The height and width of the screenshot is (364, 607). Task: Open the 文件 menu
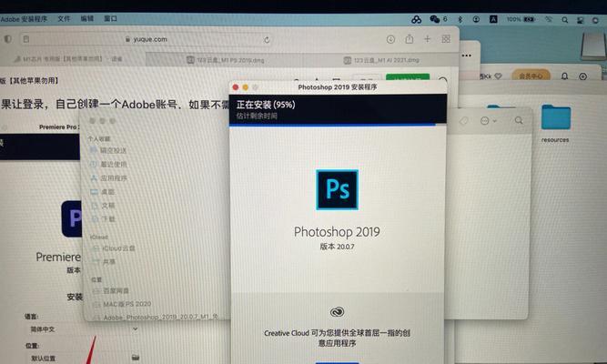(64, 18)
